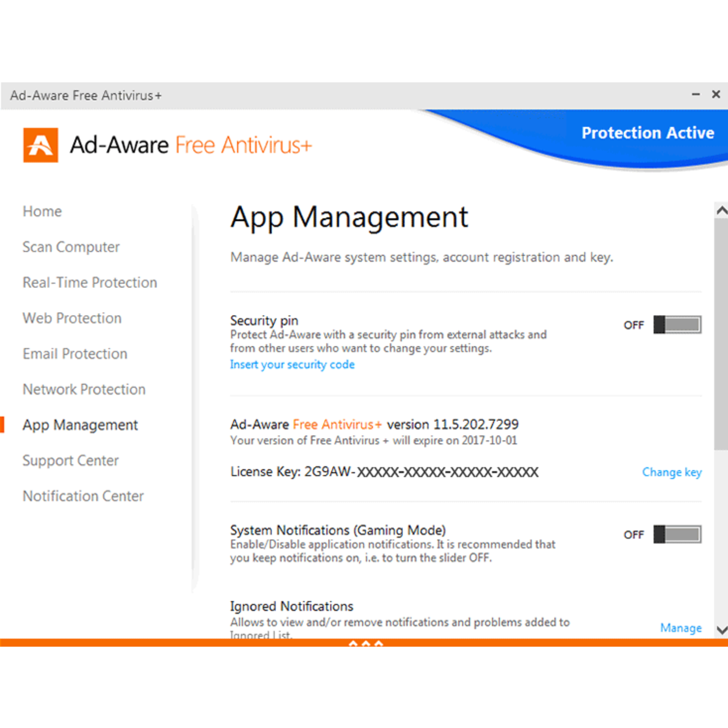Open Network Protection settings
Screen dimensions: 728x728
tap(84, 390)
